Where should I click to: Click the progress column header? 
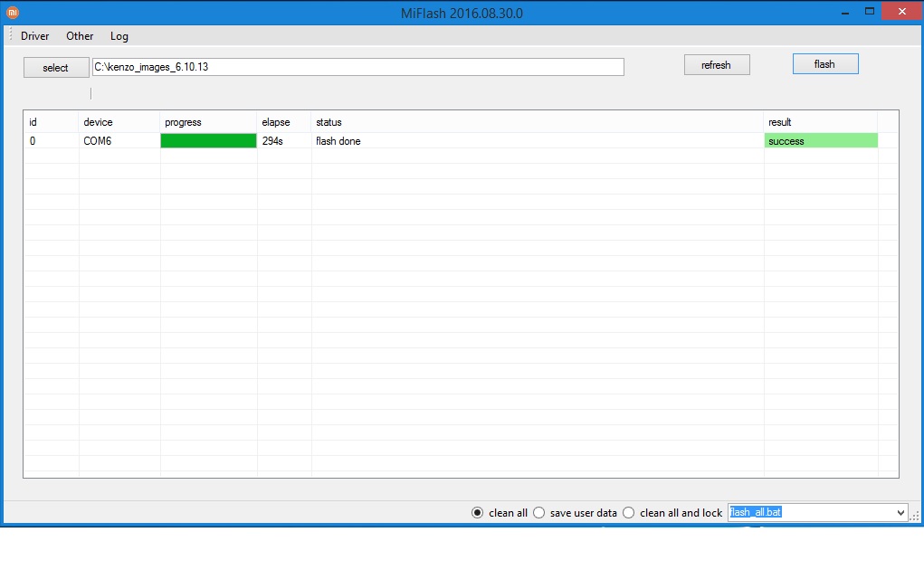coord(209,122)
